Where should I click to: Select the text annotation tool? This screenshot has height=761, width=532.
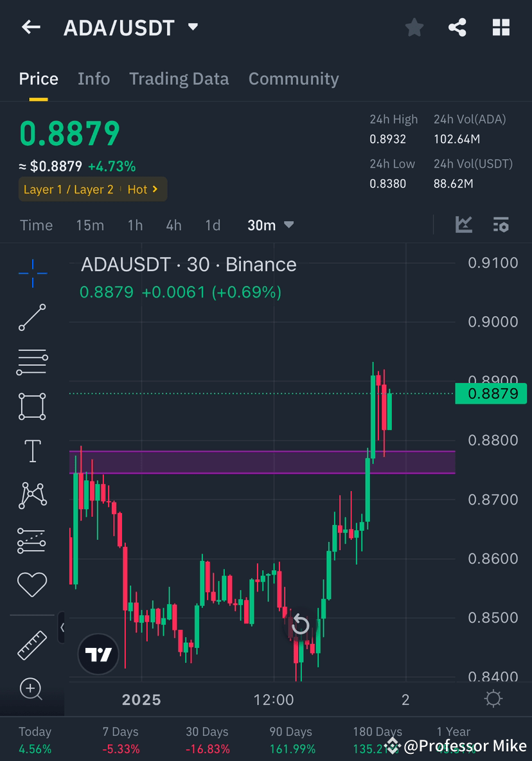click(x=31, y=451)
